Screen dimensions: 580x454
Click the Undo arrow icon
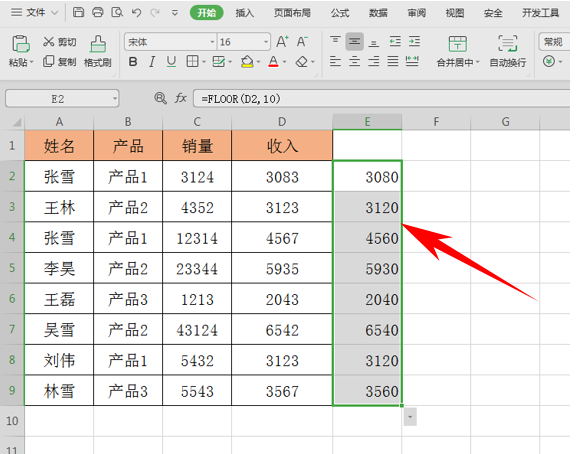pos(136,13)
